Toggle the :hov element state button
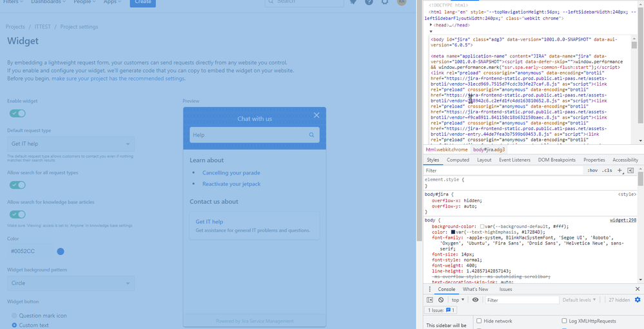Image resolution: width=644 pixels, height=329 pixels. (x=592, y=170)
